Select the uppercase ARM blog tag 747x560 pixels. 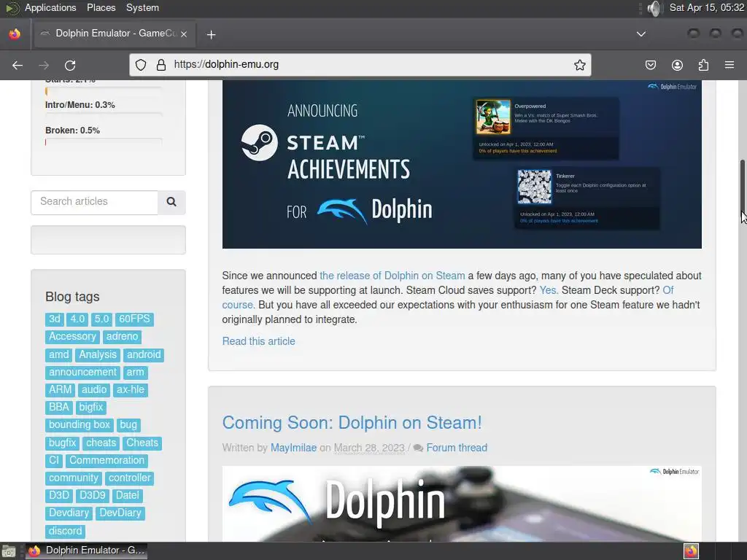click(60, 390)
